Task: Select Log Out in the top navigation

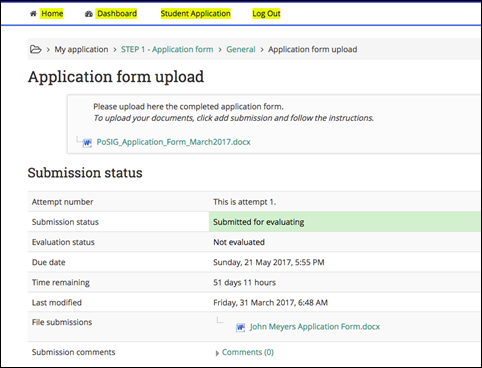Action: point(266,14)
